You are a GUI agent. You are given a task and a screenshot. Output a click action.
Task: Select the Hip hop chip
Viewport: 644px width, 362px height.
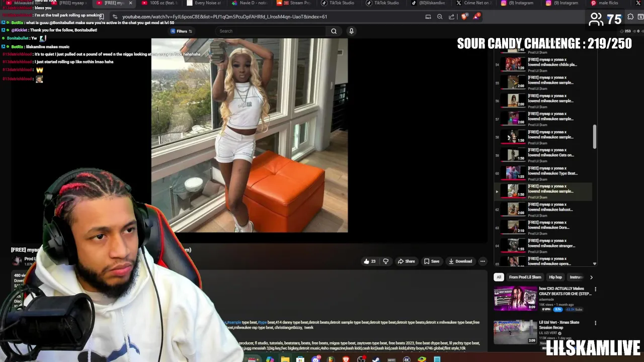(555, 277)
